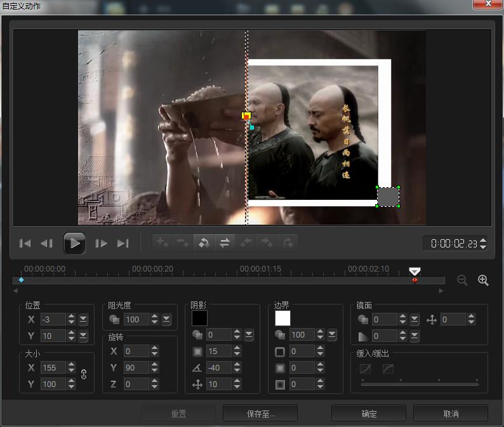Zoom out the timeline
This screenshot has height=427, width=504.
click(x=462, y=280)
